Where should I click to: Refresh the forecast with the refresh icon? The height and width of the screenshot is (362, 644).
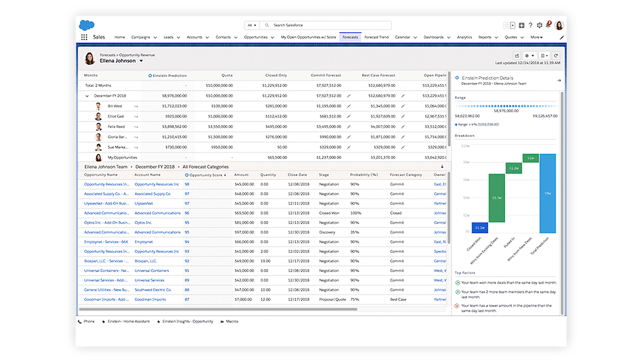point(556,56)
